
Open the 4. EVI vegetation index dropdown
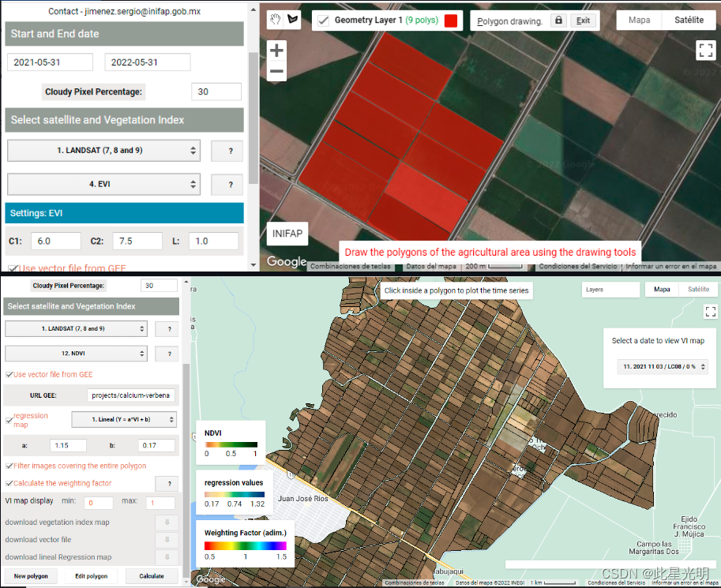click(103, 184)
